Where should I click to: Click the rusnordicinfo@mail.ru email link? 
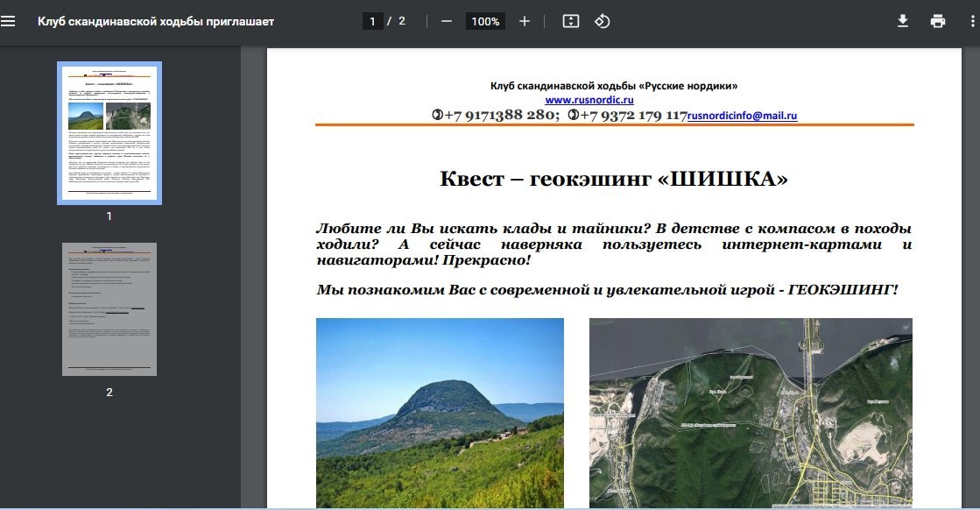click(742, 115)
